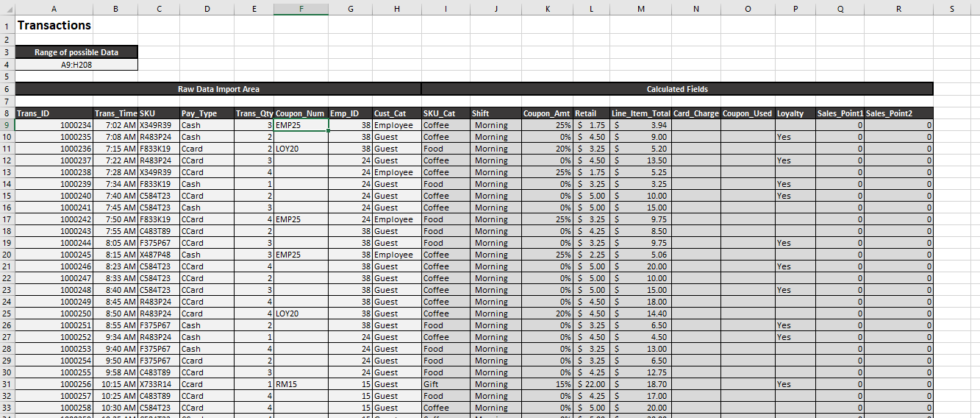
Task: Select row 31 header
Action: [x=7, y=384]
